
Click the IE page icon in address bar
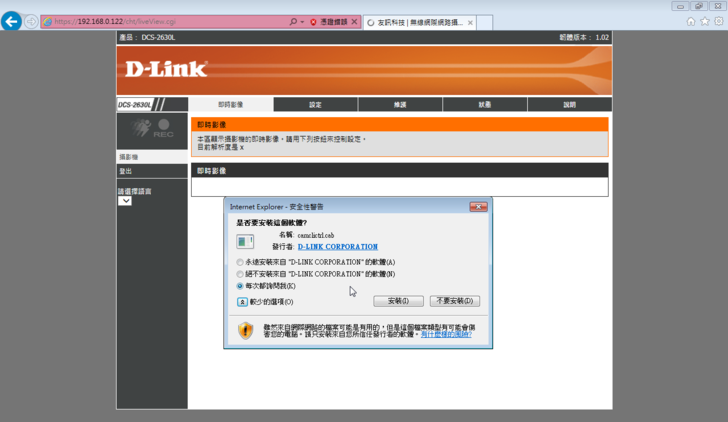pyautogui.click(x=47, y=22)
